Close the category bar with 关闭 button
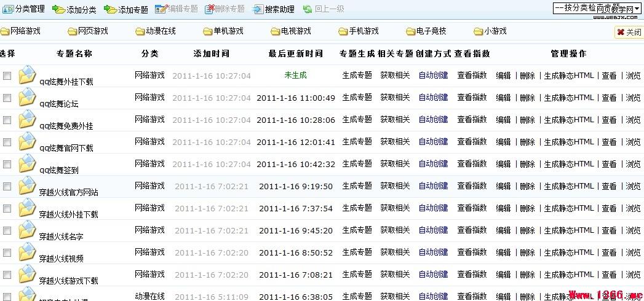This screenshot has height=301, width=644. [629, 33]
